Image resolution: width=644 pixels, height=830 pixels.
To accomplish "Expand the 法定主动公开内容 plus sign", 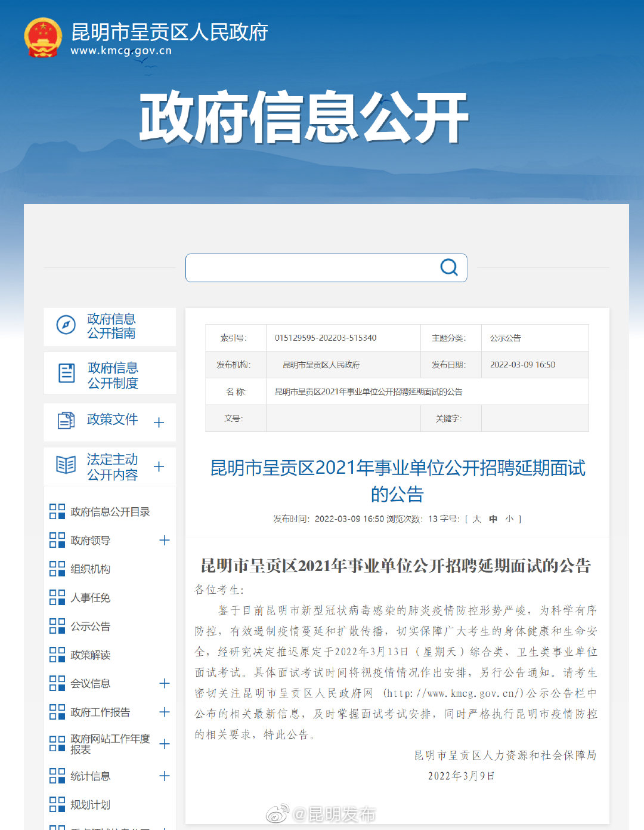I will [159, 467].
